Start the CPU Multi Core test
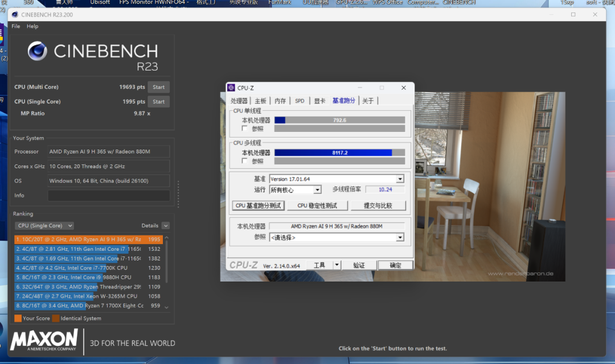This screenshot has height=364, width=615. pos(158,87)
